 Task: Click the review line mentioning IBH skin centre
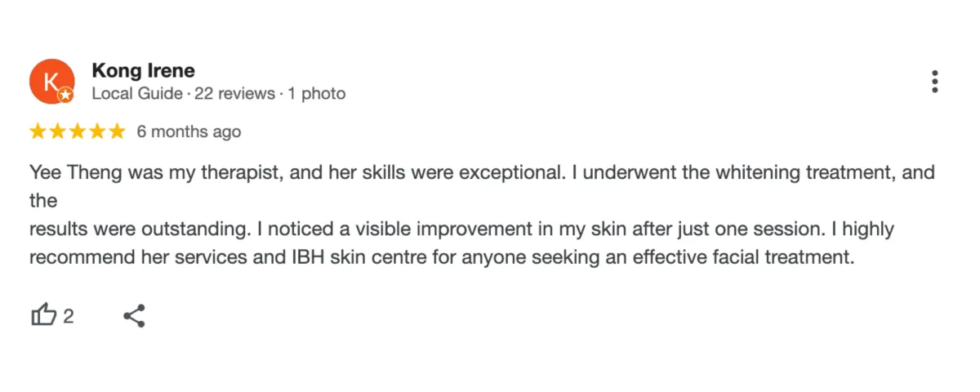tap(441, 258)
